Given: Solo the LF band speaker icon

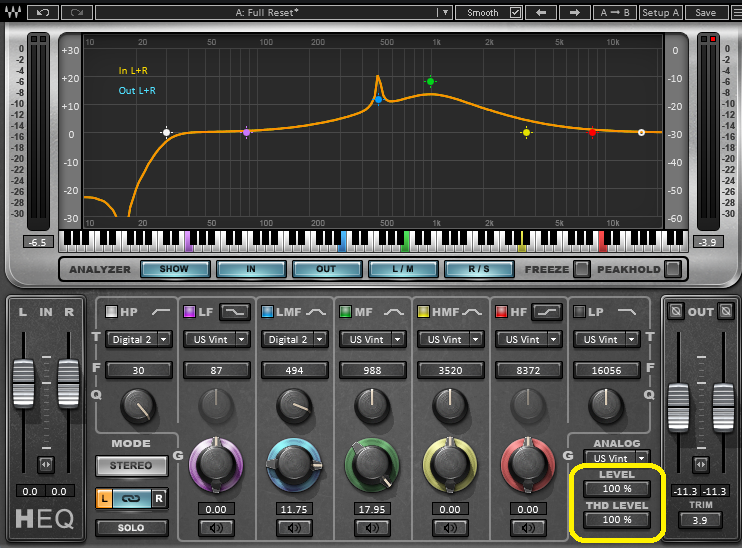Looking at the screenshot, I should pos(216,527).
